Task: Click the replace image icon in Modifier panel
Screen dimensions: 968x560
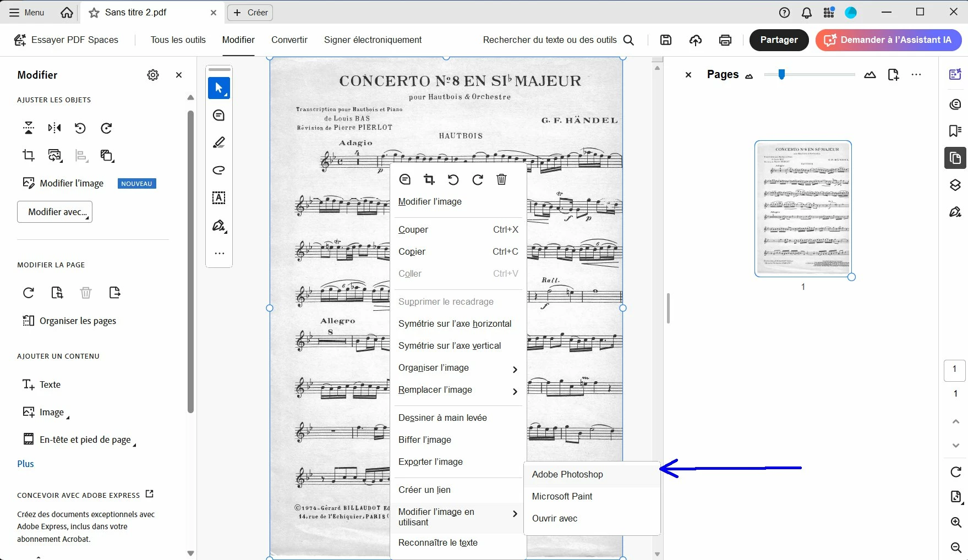Action: 54,156
